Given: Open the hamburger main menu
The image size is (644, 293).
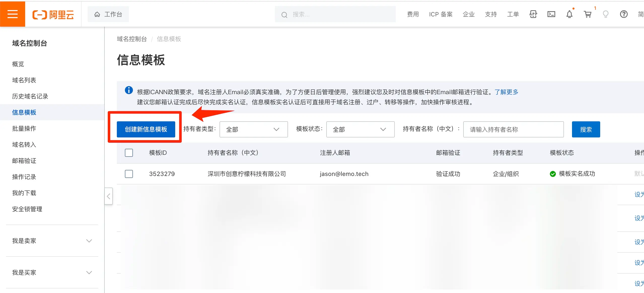Looking at the screenshot, I should (12, 14).
